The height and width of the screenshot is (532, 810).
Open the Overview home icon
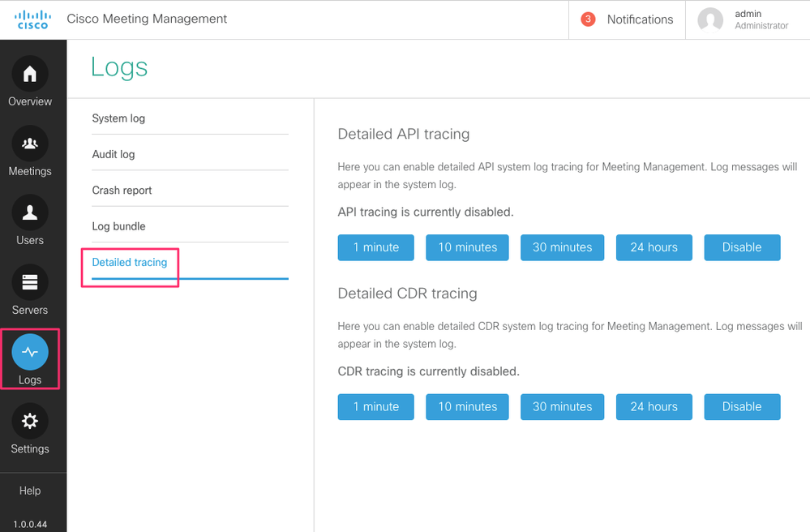pyautogui.click(x=30, y=74)
